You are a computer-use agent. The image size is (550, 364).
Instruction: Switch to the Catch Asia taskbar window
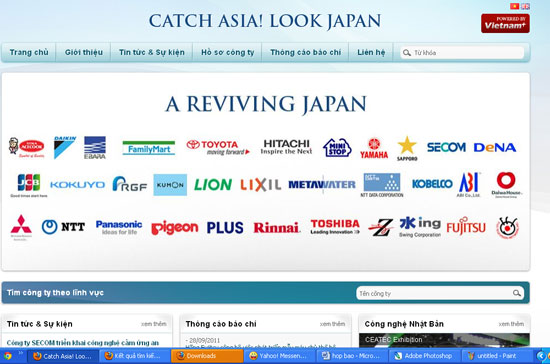[62, 356]
